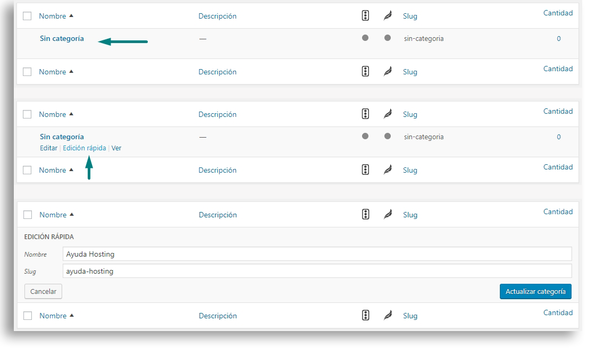Tick header checkbox directly above Edición Rápida form

pyautogui.click(x=28, y=215)
